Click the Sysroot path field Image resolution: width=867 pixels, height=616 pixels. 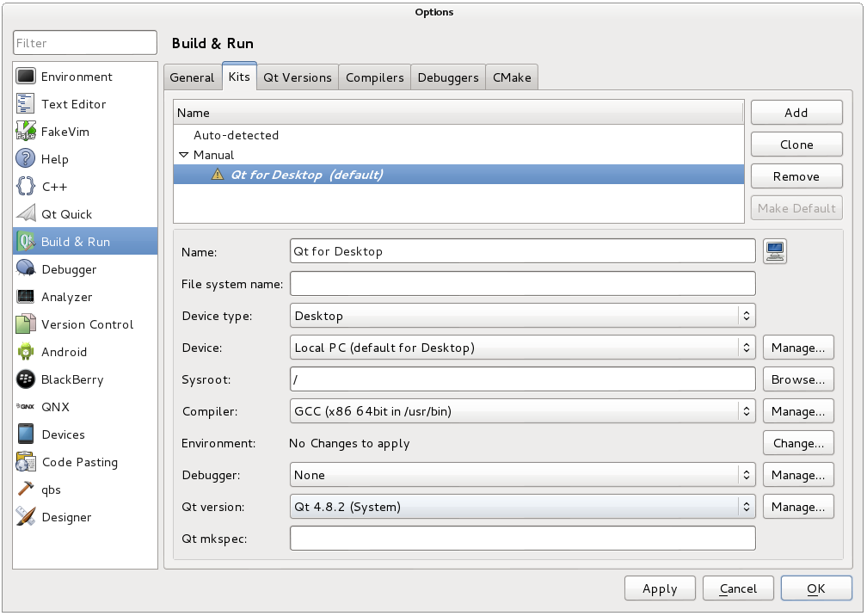pyautogui.click(x=523, y=379)
